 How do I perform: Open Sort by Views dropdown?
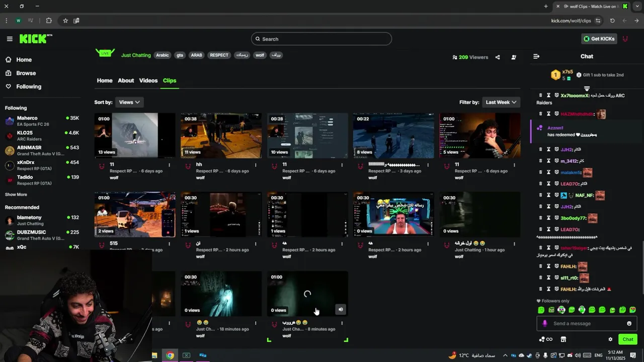[129, 102]
